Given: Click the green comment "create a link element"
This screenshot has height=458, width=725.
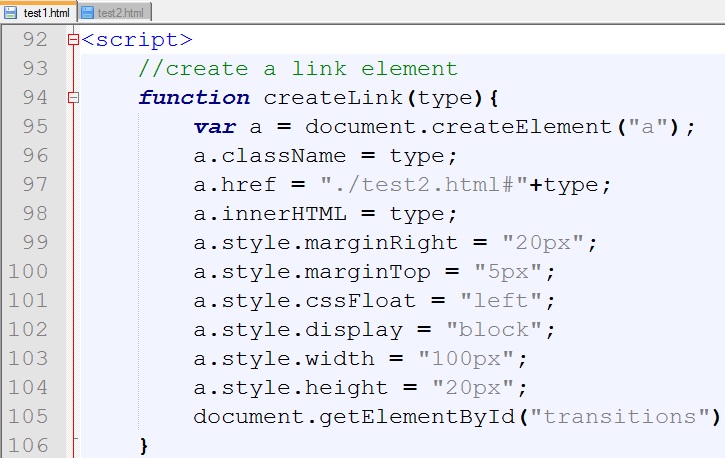Looking at the screenshot, I should tap(298, 69).
